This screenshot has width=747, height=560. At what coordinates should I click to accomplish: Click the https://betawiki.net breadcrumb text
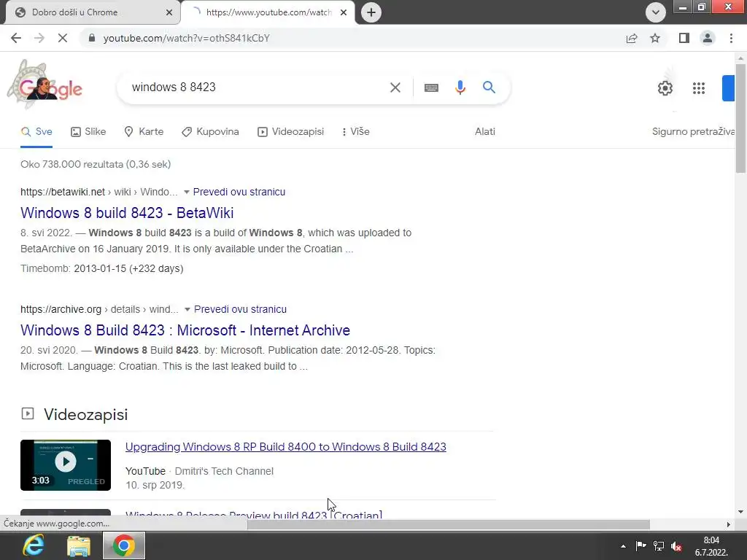click(x=63, y=192)
